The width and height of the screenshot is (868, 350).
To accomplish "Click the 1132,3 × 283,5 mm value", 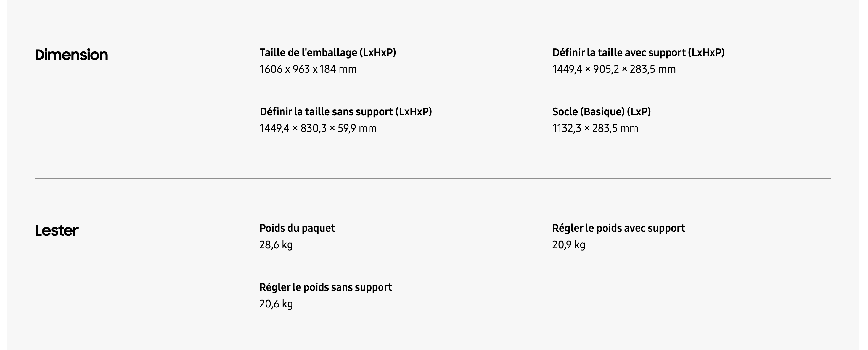I will 595,129.
